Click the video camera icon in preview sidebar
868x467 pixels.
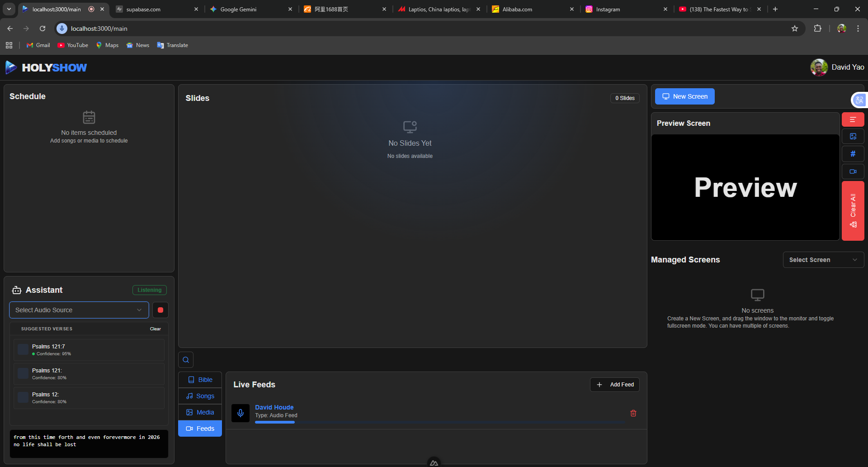point(853,172)
